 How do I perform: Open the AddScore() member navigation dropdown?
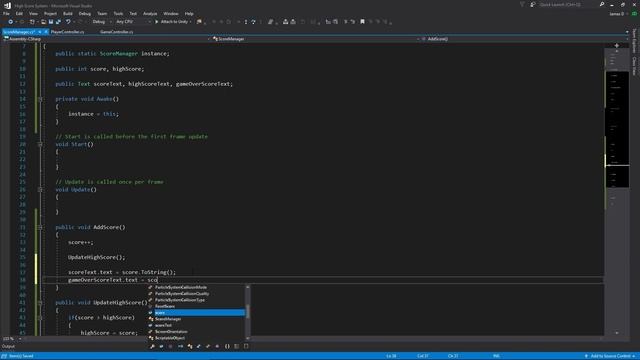[x=525, y=39]
